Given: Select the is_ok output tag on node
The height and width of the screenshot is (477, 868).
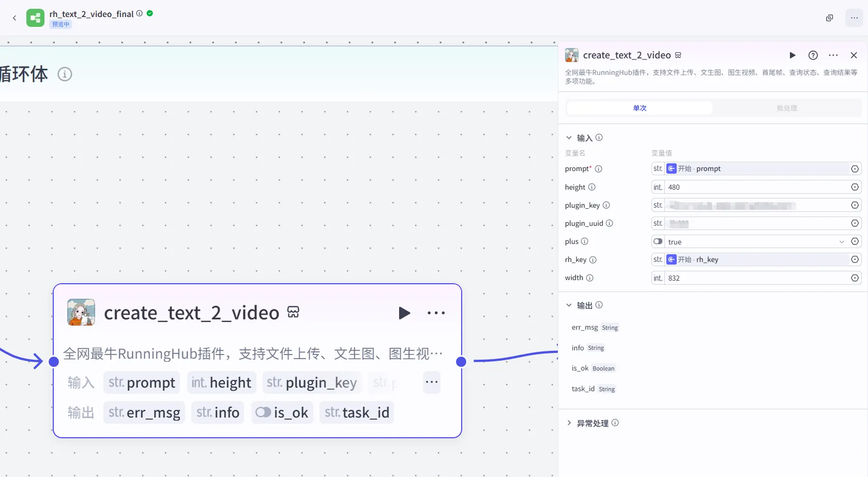Looking at the screenshot, I should [282, 412].
